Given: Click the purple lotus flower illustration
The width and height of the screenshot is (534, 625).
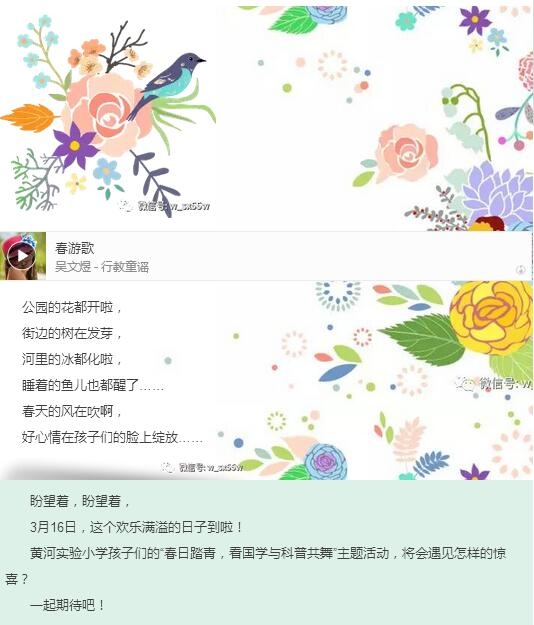Looking at the screenshot, I should tap(500, 192).
